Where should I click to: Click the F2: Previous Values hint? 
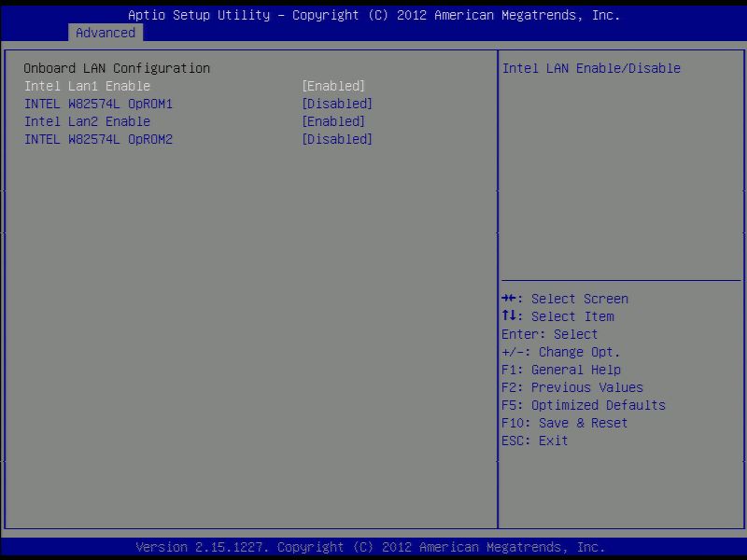[x=572, y=387]
